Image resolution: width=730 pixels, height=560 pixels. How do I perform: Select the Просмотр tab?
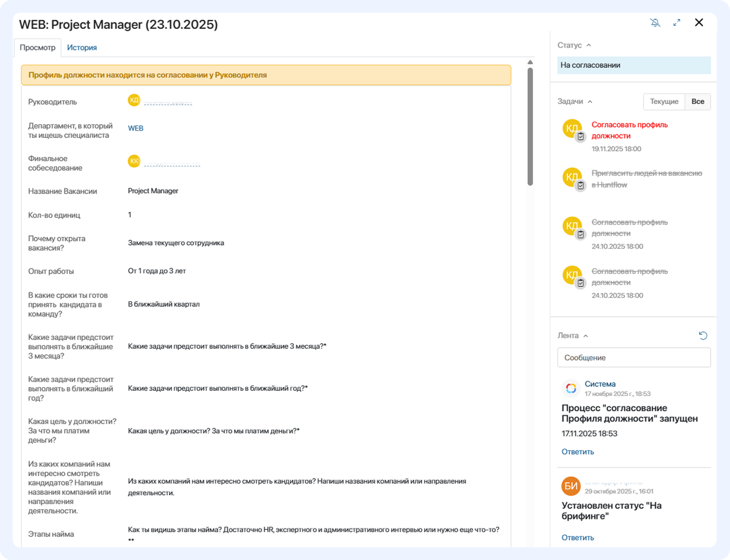pyautogui.click(x=37, y=48)
